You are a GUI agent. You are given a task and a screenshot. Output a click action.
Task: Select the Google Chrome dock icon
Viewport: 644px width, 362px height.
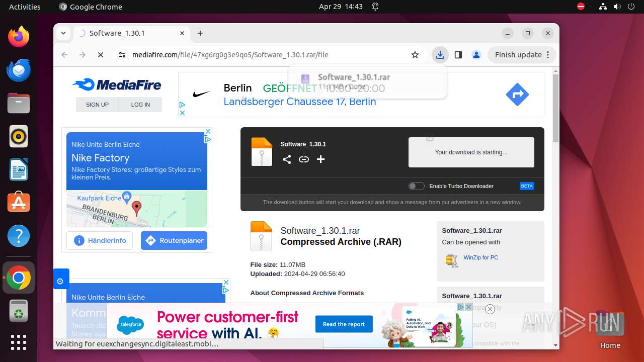pos(19,278)
